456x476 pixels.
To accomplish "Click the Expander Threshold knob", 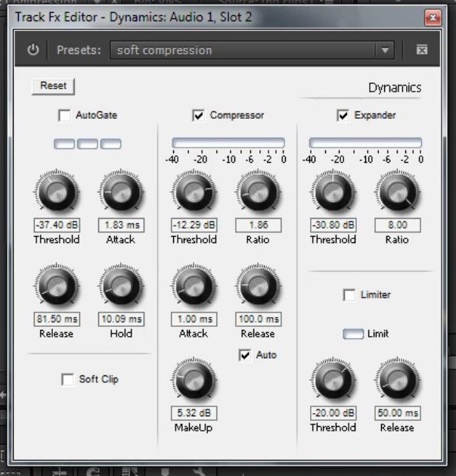I will pyautogui.click(x=333, y=191).
